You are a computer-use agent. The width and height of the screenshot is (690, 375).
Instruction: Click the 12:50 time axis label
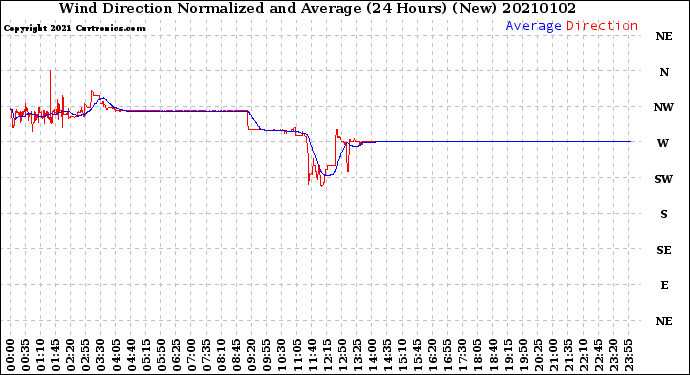point(342,355)
